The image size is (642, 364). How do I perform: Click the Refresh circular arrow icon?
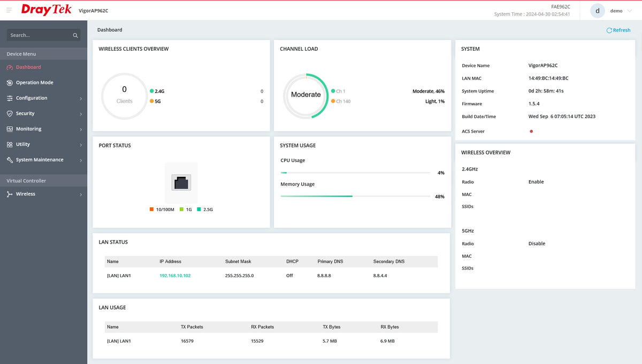609,30
